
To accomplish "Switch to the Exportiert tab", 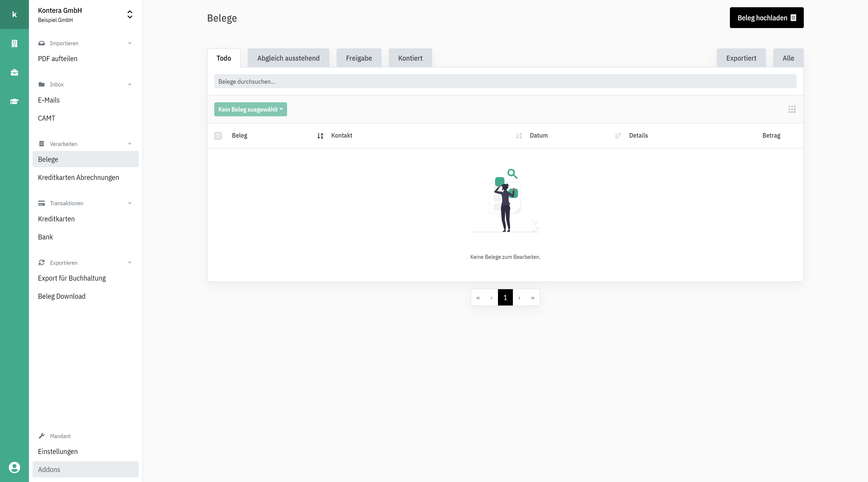I will (741, 58).
